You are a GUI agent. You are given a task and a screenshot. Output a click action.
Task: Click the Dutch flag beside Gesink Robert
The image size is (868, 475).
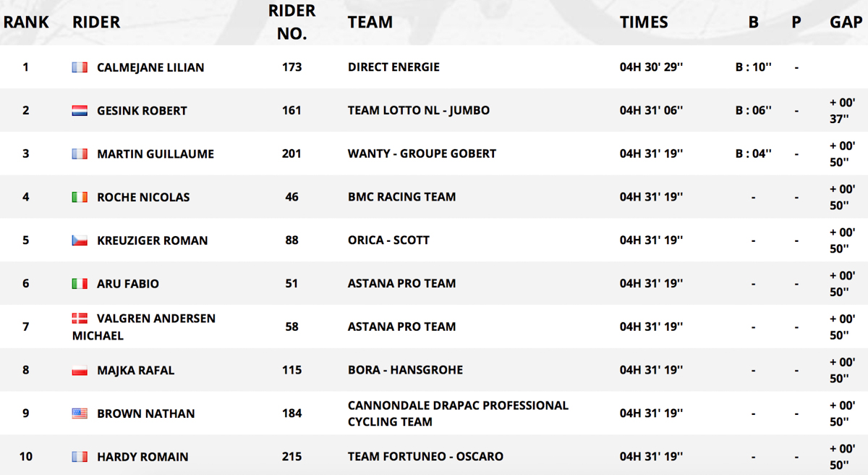pyautogui.click(x=80, y=111)
